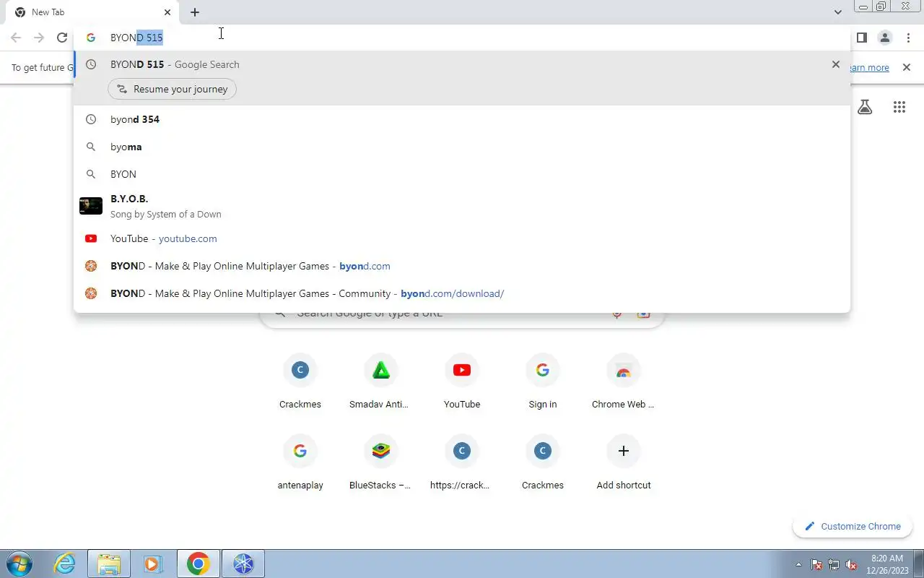This screenshot has width=924, height=578.
Task: Open the first Crackmes shortcut
Action: click(300, 383)
